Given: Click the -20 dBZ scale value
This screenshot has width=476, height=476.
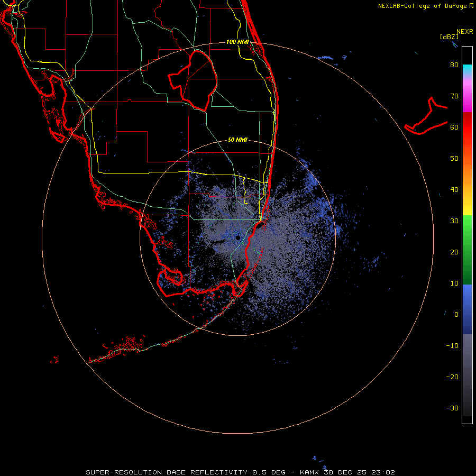Looking at the screenshot, I should pyautogui.click(x=452, y=377).
